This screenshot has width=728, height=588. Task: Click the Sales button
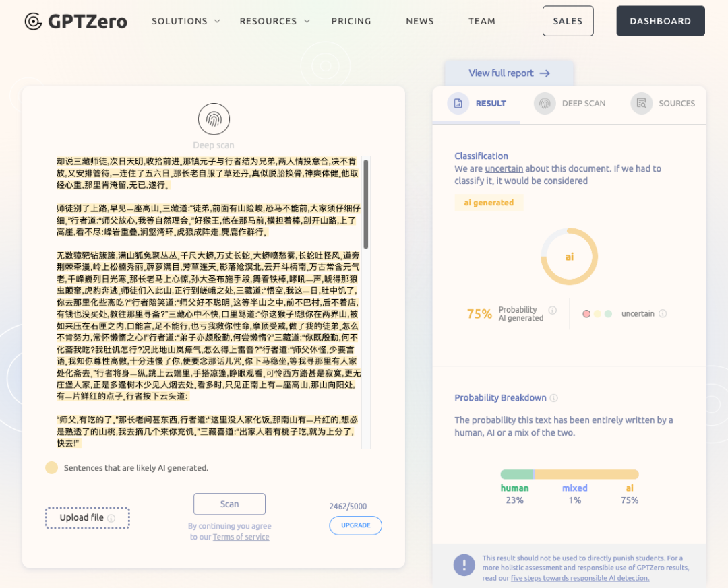pos(568,21)
